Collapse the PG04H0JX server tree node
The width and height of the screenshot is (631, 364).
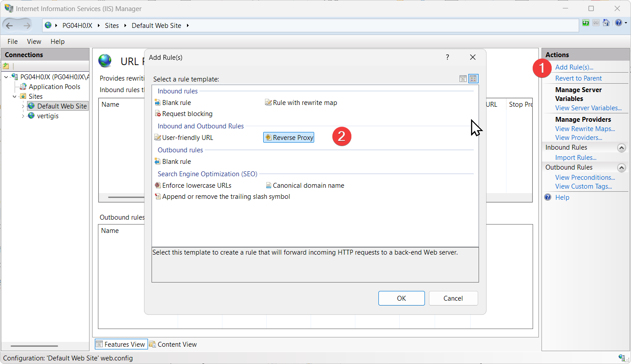tap(6, 77)
